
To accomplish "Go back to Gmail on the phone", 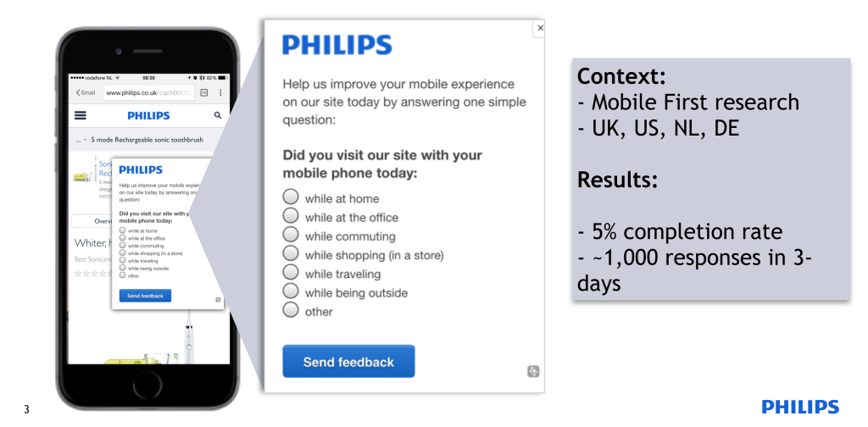I will (x=85, y=91).
